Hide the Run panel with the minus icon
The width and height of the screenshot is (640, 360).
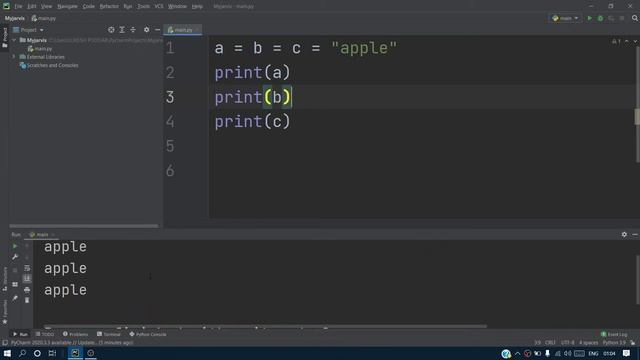point(635,235)
